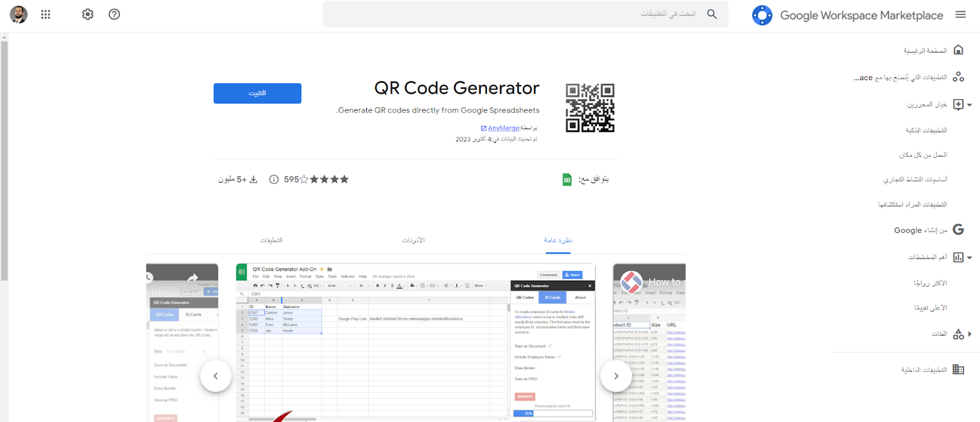Viewport: 980px width, 422px height.
Task: Go to the home page icon in sidebar
Action: tap(959, 50)
